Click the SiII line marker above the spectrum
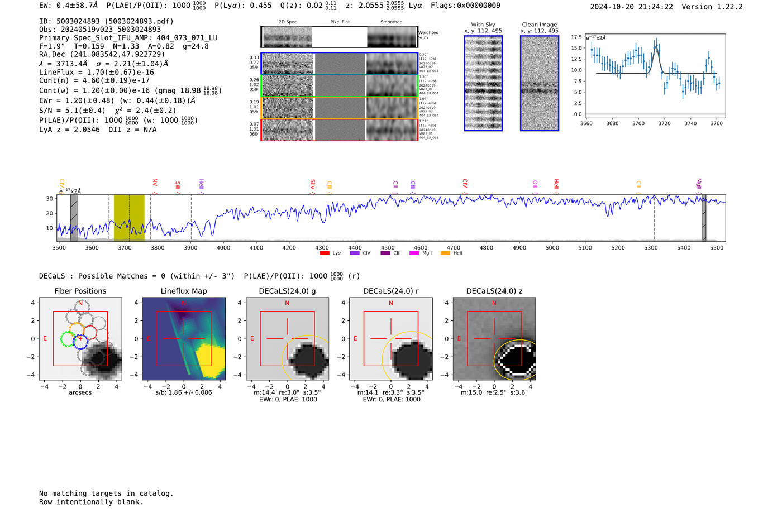This screenshot has width=782, height=532. pyautogui.click(x=178, y=185)
